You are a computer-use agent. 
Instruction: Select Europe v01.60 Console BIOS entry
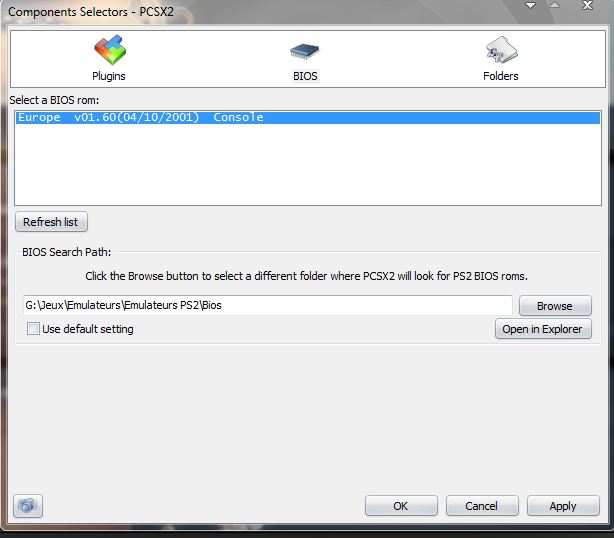(x=308, y=117)
